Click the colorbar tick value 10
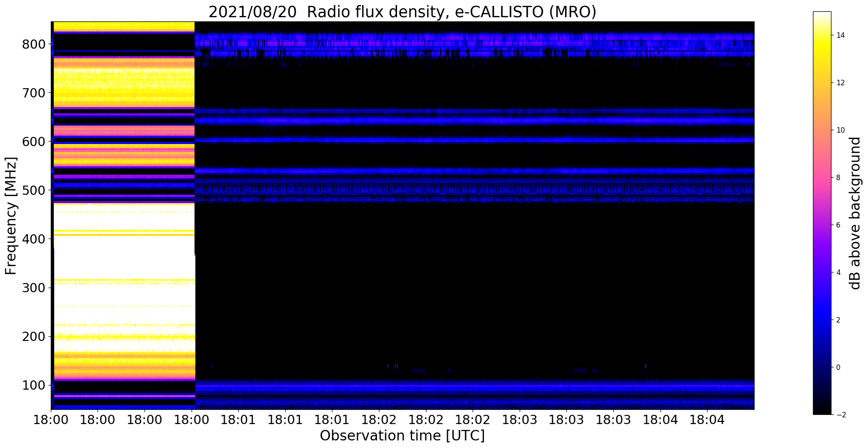 pos(841,130)
